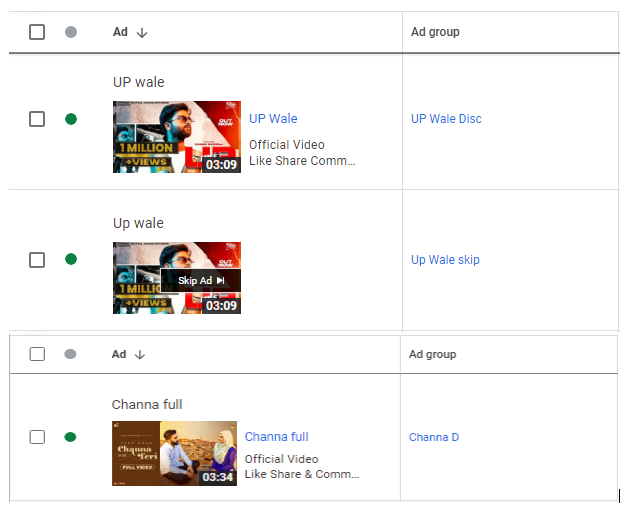
Task: Click green status dot for Channa full ad
Action: (x=70, y=437)
